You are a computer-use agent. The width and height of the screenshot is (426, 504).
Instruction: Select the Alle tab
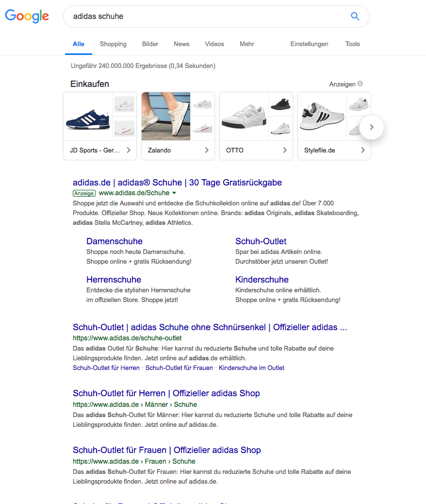pos(79,44)
